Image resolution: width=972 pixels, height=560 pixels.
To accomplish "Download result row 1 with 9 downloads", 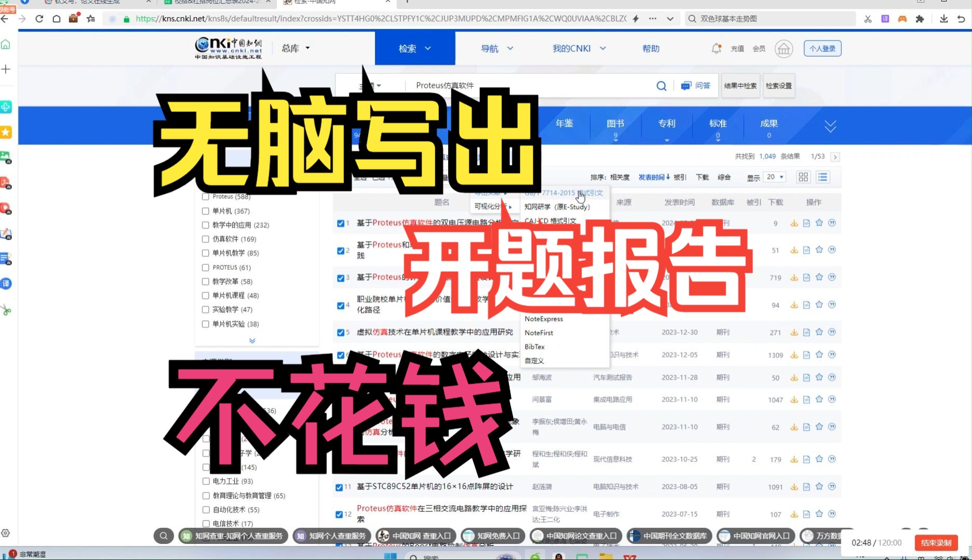I will click(794, 223).
